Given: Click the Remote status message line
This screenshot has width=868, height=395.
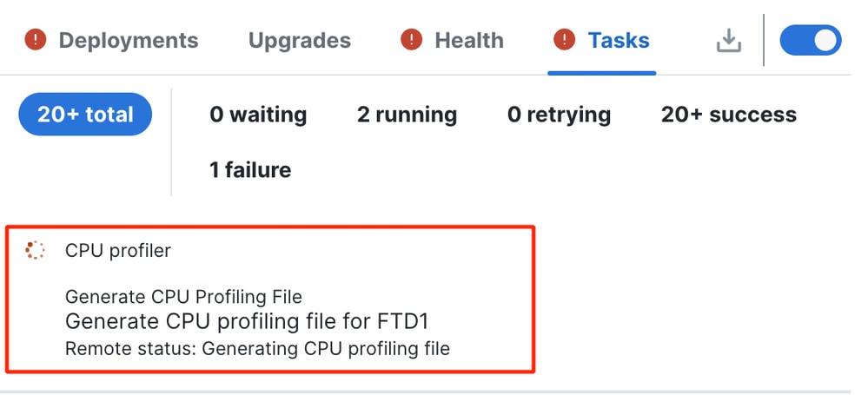Looking at the screenshot, I should point(257,349).
